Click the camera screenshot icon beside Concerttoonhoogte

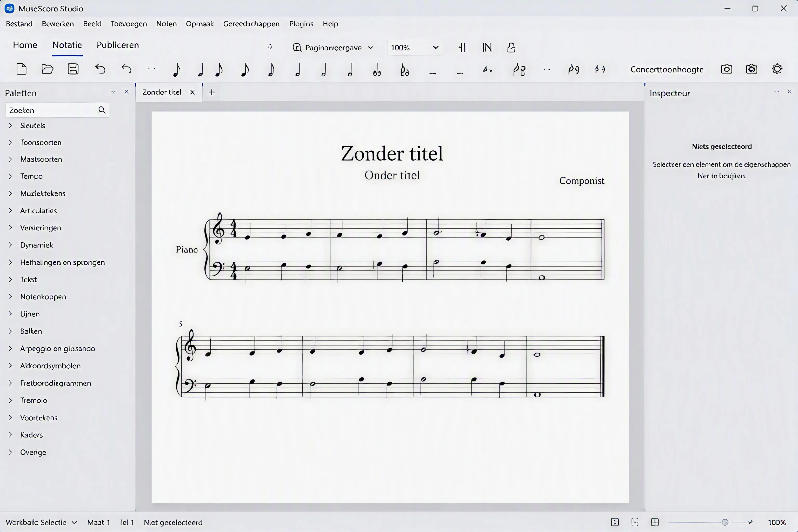click(726, 69)
